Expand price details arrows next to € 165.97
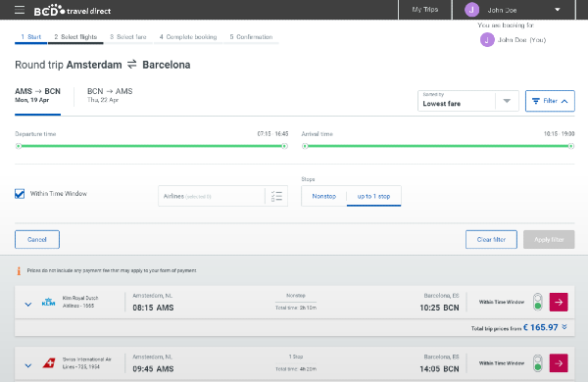588x382 pixels. pyautogui.click(x=564, y=327)
